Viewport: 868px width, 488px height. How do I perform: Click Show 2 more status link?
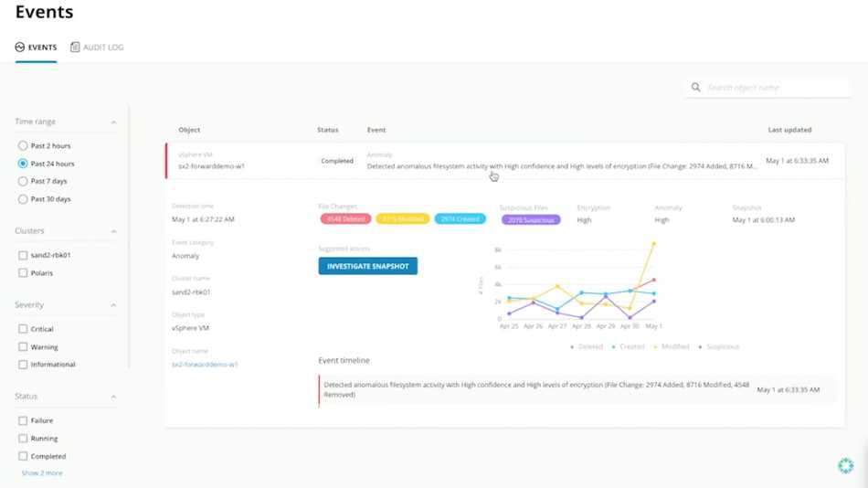(x=42, y=473)
